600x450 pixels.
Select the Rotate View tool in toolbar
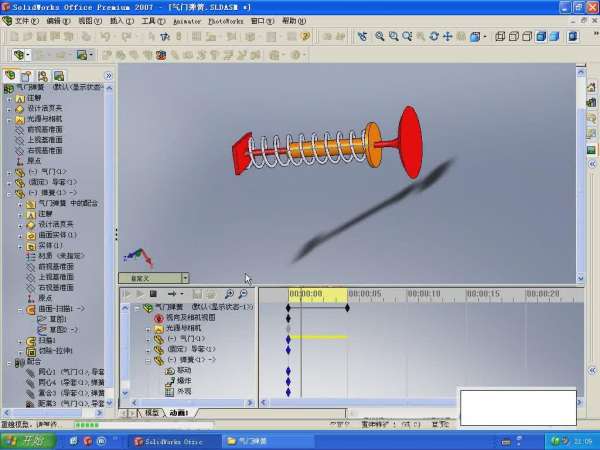point(433,37)
